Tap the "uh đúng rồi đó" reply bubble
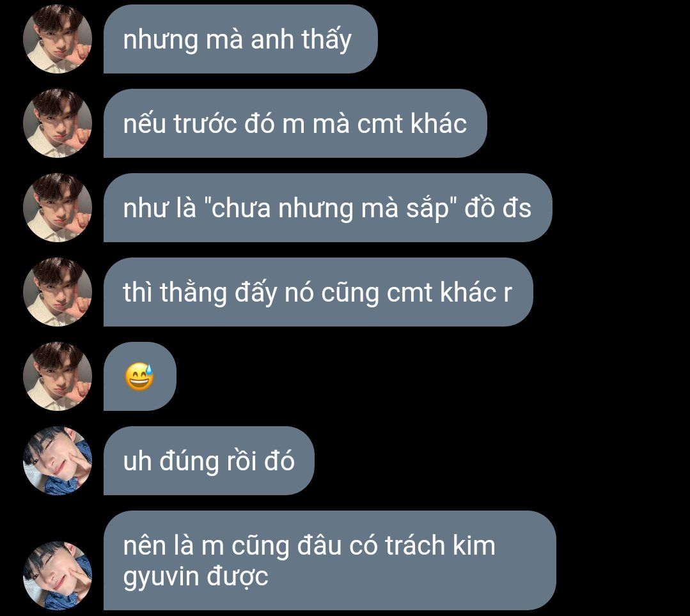This screenshot has width=690, height=616. tap(209, 461)
